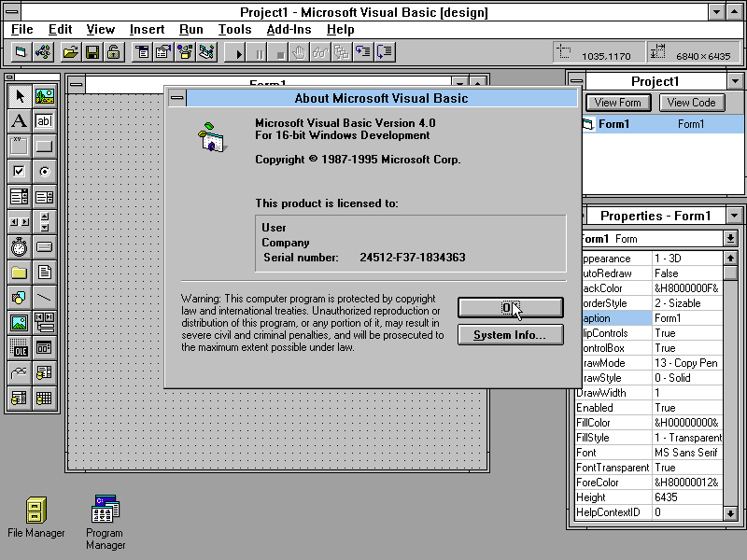Image resolution: width=747 pixels, height=560 pixels.
Task: Open the Run menu
Action: 190,29
